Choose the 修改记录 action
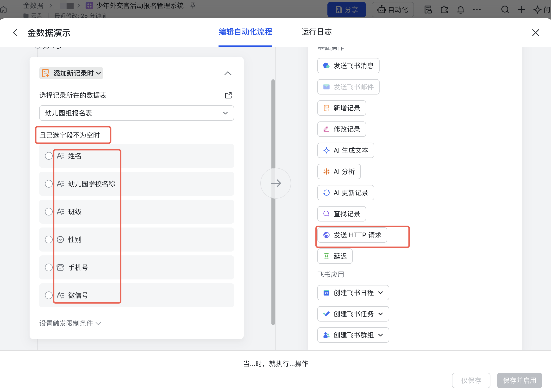The height and width of the screenshot is (392, 551). (341, 129)
